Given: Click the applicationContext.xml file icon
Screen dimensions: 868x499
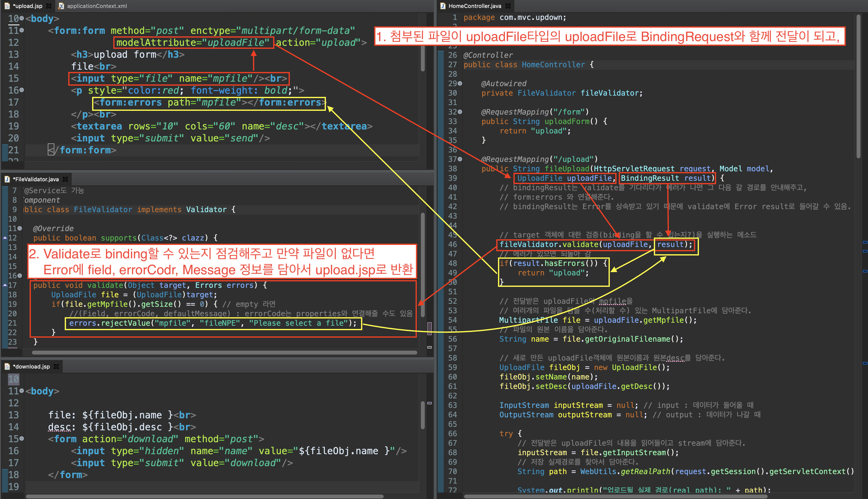Looking at the screenshot, I should (61, 6).
